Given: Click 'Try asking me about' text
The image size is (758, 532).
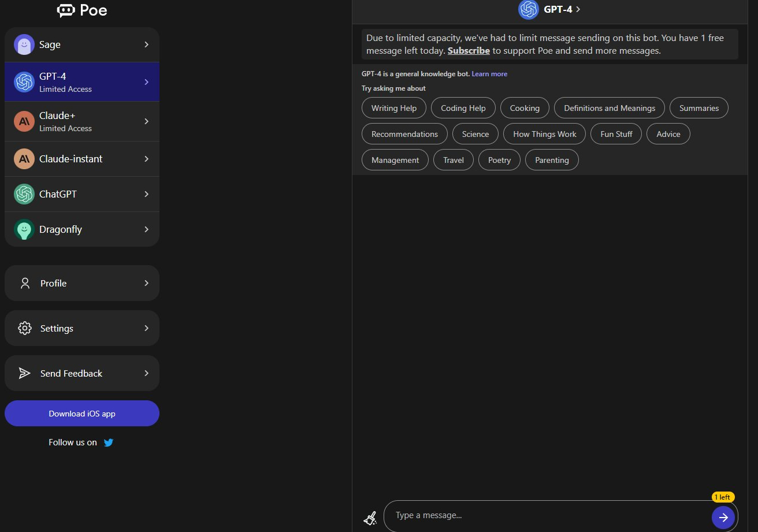Looking at the screenshot, I should [393, 88].
